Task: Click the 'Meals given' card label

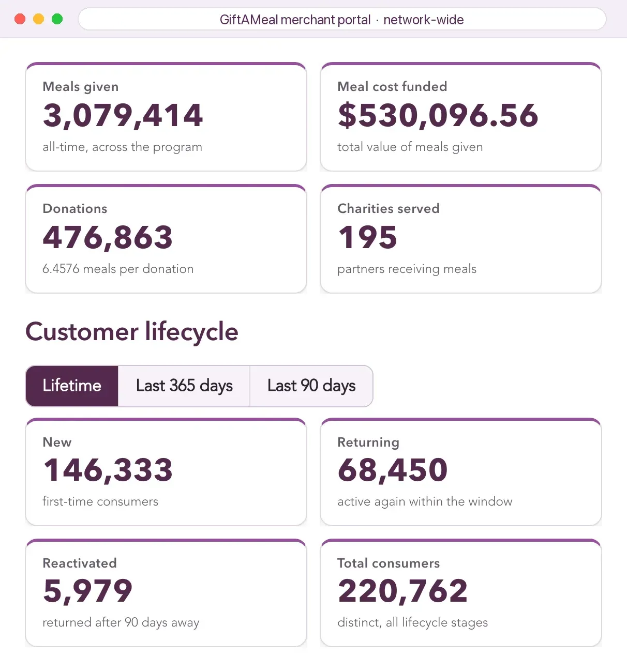Action: click(81, 87)
